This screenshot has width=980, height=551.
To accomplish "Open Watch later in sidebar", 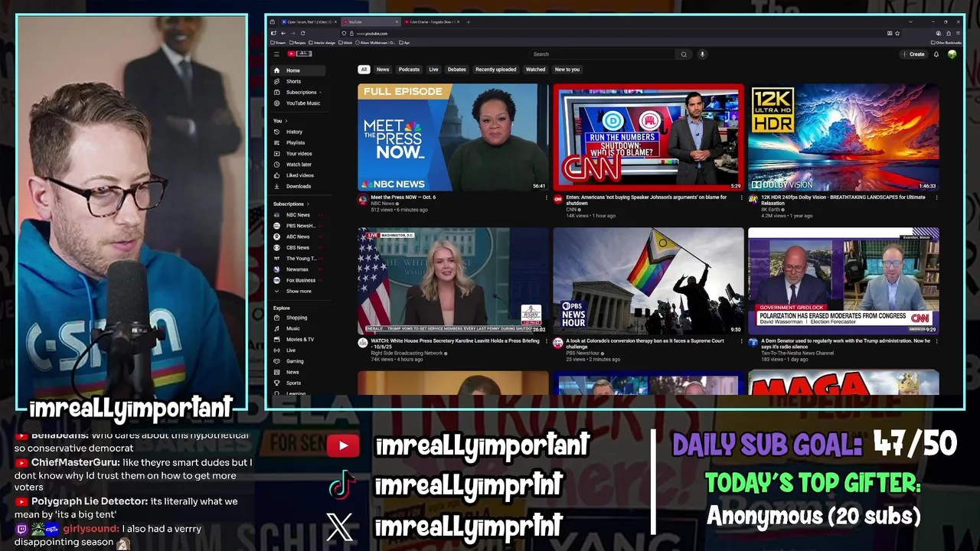I will point(299,165).
